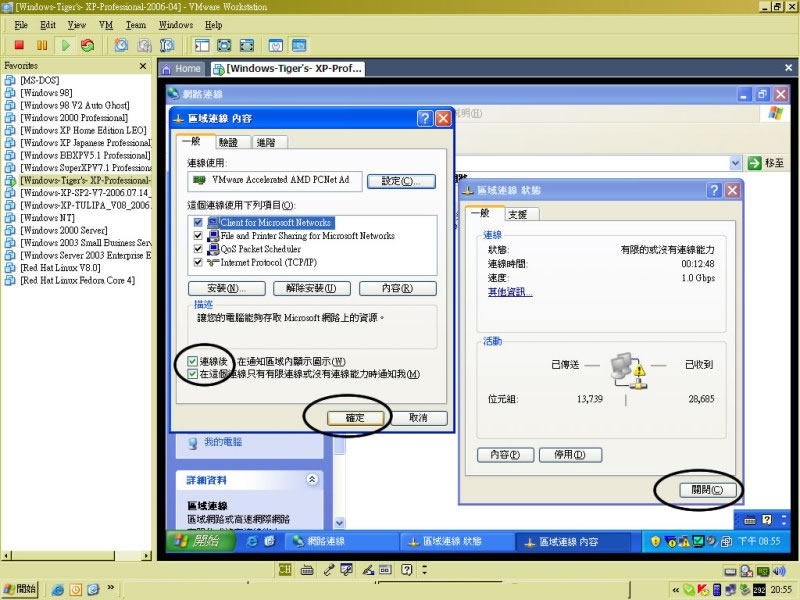Viewport: 800px width, 600px height.
Task: Click 內容(R) button in properties dialog
Action: click(397, 288)
